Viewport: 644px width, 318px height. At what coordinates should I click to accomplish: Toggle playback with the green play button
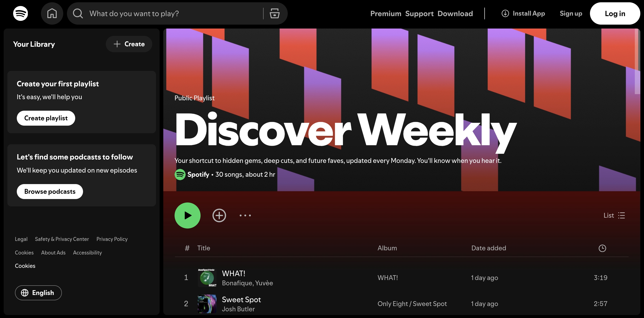187,215
